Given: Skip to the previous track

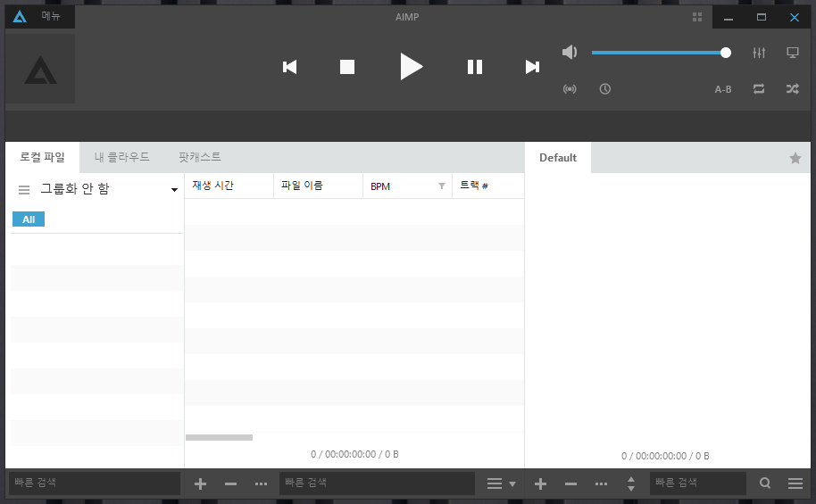Looking at the screenshot, I should (290, 67).
